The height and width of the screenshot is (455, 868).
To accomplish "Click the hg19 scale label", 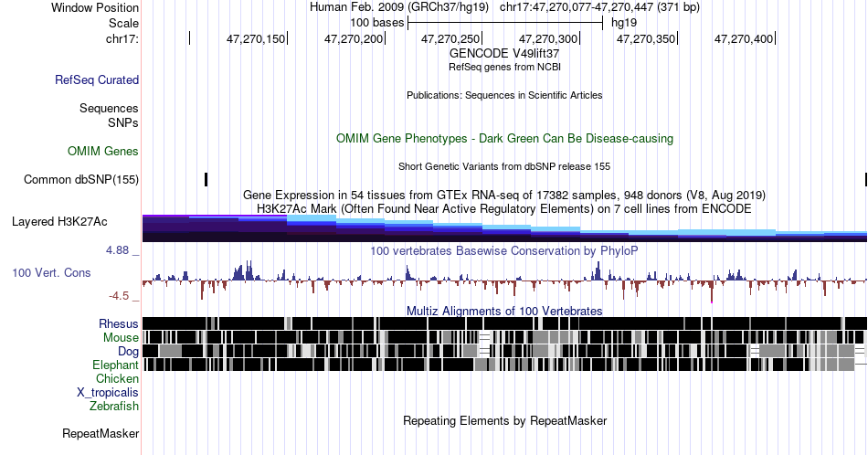I will click(x=624, y=23).
